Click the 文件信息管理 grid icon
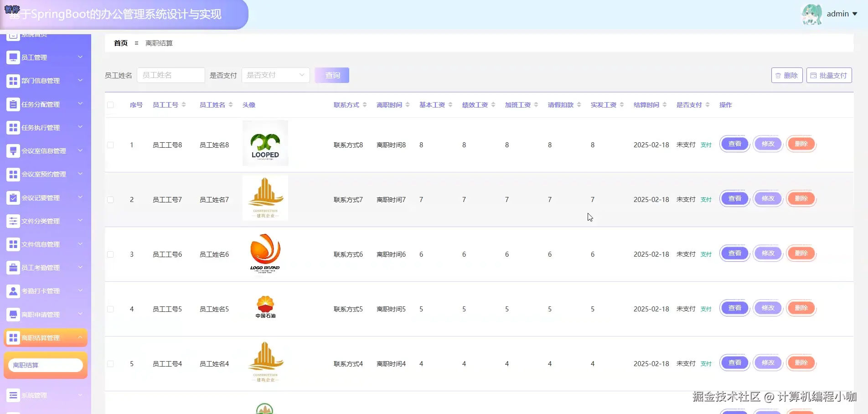This screenshot has width=868, height=414. point(13,244)
